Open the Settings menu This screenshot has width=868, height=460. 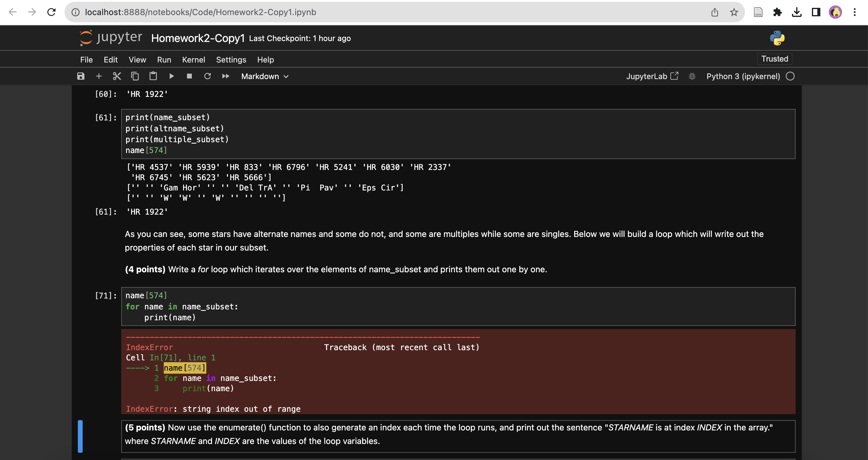click(231, 60)
